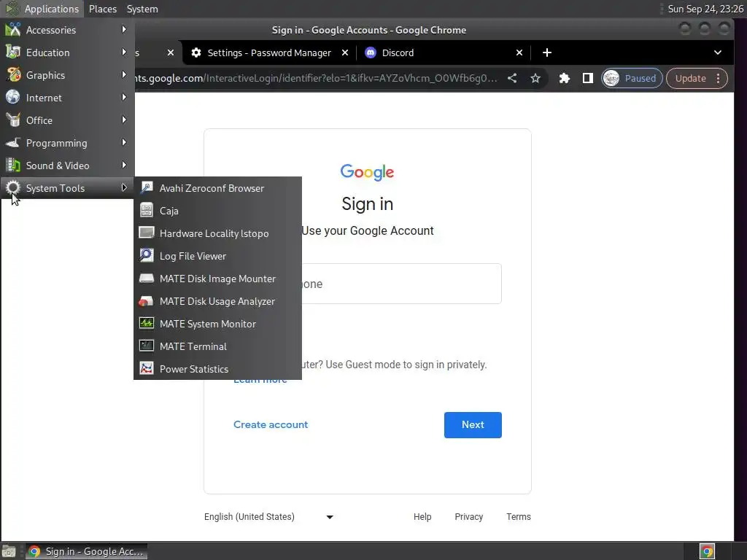Image resolution: width=747 pixels, height=560 pixels.
Task: Expand Office submenu arrow
Action: point(124,120)
